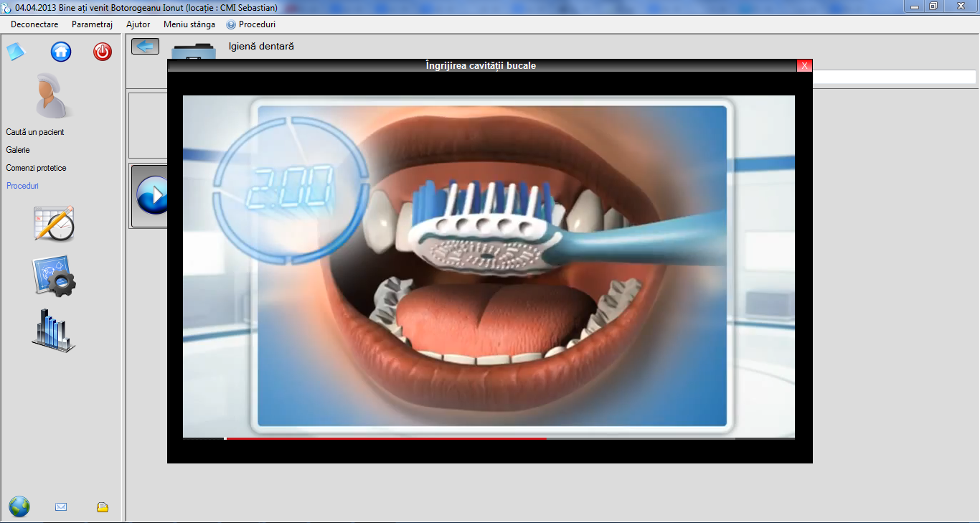The width and height of the screenshot is (980, 523).
Task: Click the patient avatar icon
Action: click(52, 95)
